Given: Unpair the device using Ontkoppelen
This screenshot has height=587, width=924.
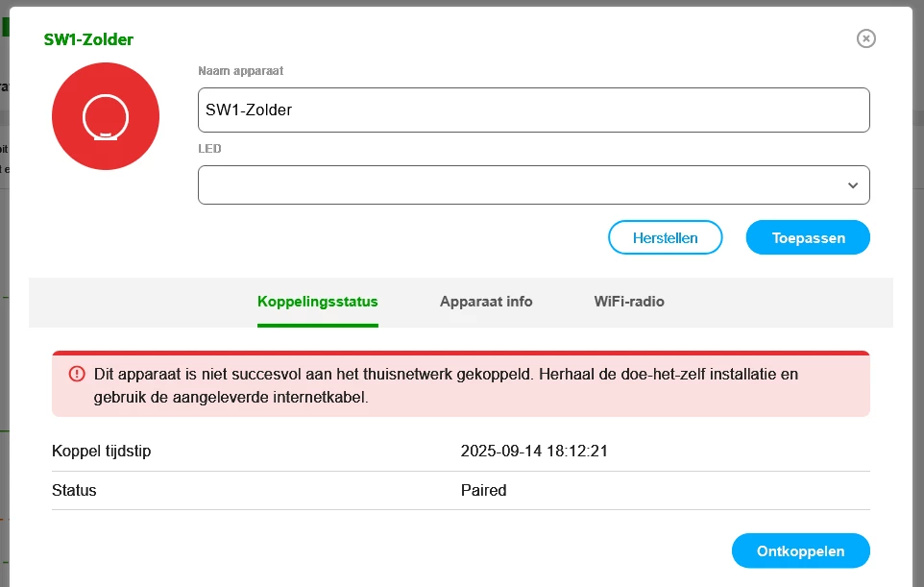Looking at the screenshot, I should (800, 551).
